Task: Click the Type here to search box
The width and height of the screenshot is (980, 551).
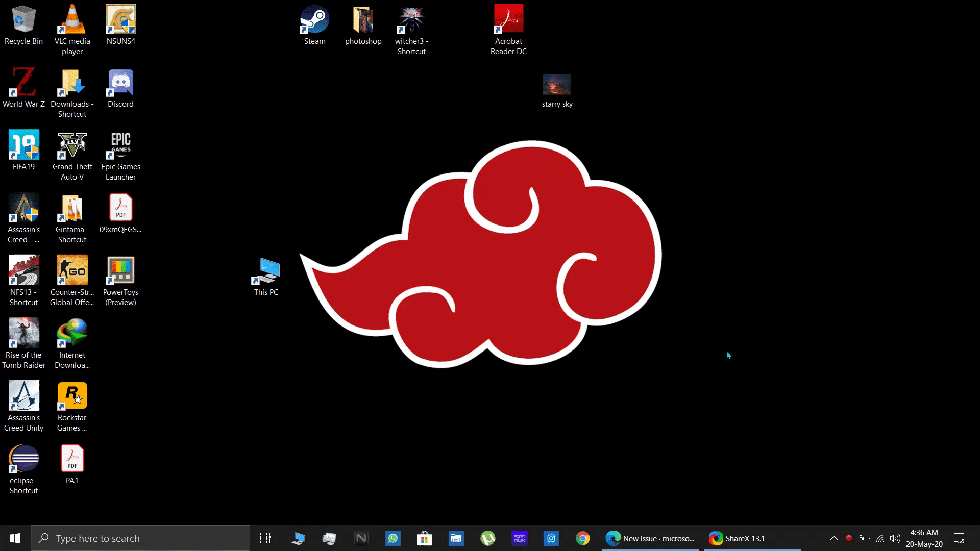Action: point(140,538)
